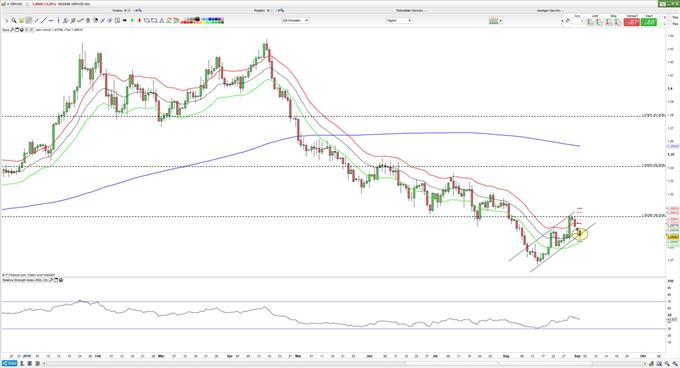Add a green up arrow marker
Screen dimensions: 680x368
coord(132,20)
